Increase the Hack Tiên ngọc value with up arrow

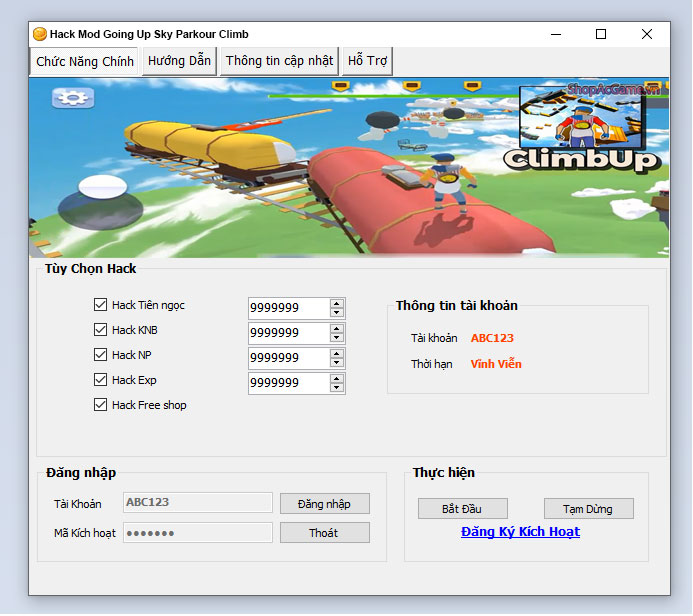click(x=337, y=304)
